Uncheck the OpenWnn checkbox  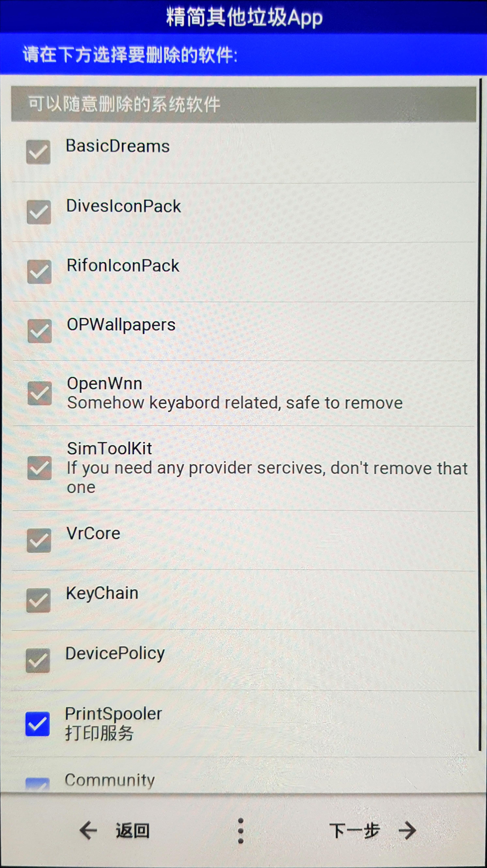tap(39, 393)
